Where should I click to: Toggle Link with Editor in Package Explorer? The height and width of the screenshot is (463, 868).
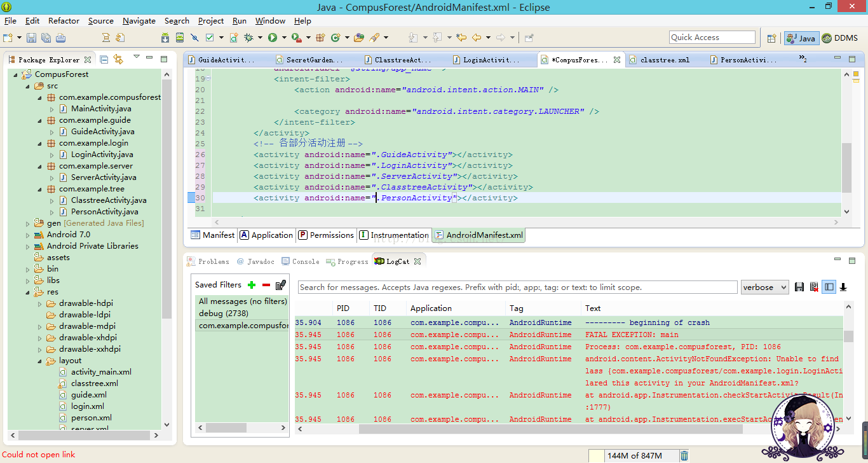118,59
